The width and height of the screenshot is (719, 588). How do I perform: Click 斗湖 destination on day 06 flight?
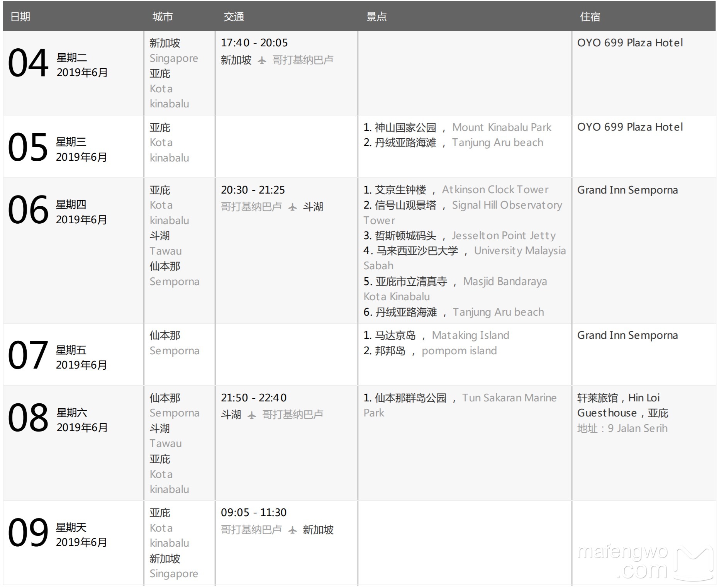pos(313,207)
